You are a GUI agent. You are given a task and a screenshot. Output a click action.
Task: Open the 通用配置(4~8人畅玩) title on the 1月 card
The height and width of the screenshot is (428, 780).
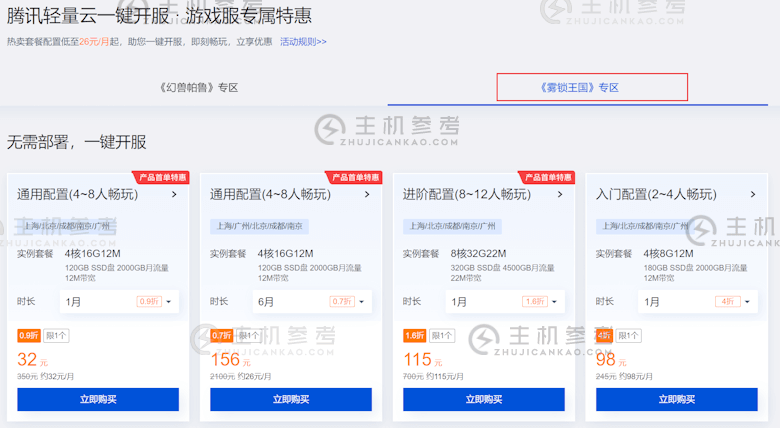78,195
